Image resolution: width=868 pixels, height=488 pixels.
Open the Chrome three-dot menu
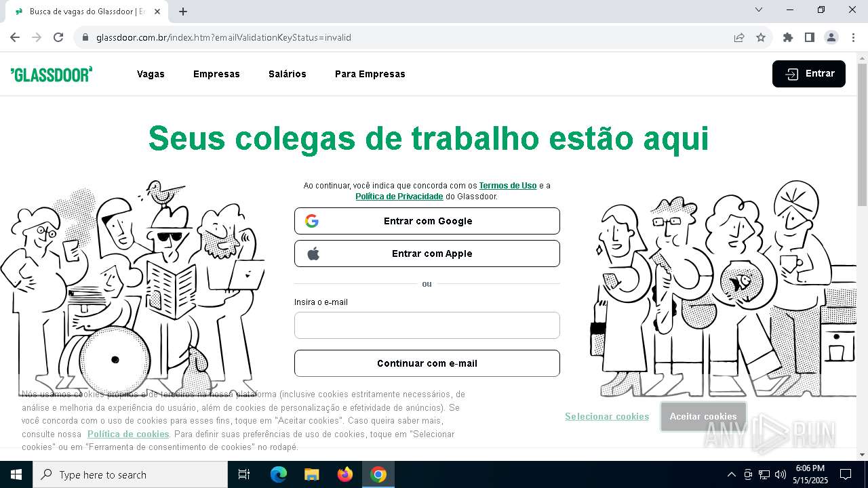853,37
